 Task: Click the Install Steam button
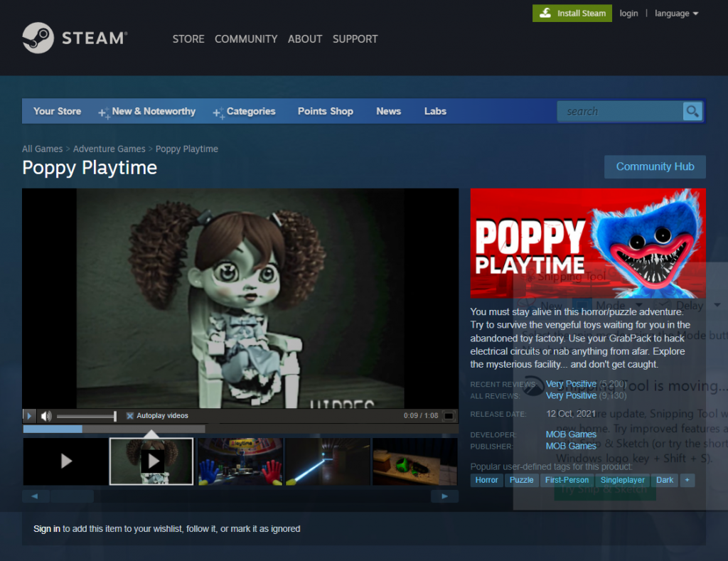572,14
